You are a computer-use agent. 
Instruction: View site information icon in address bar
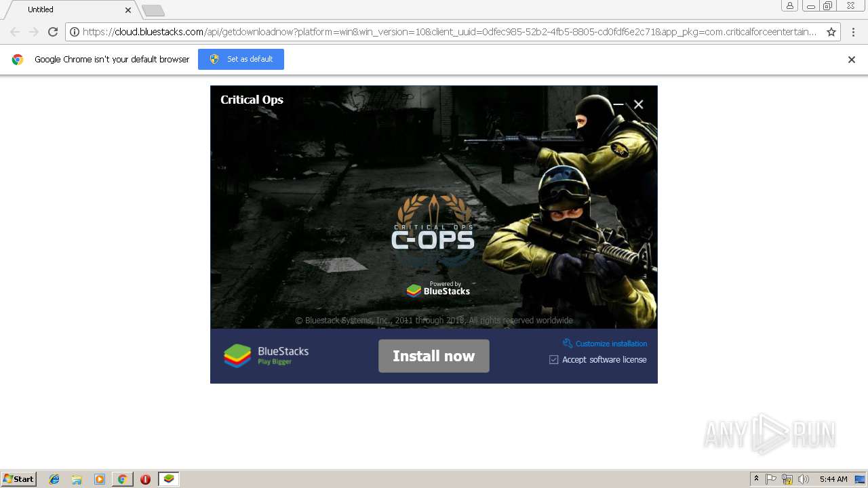click(x=75, y=32)
